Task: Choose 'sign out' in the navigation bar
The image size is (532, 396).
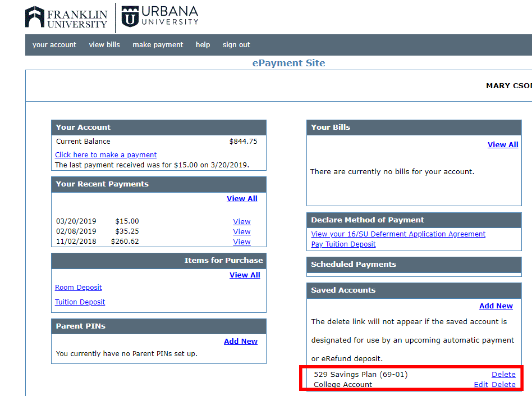Action: click(x=236, y=45)
